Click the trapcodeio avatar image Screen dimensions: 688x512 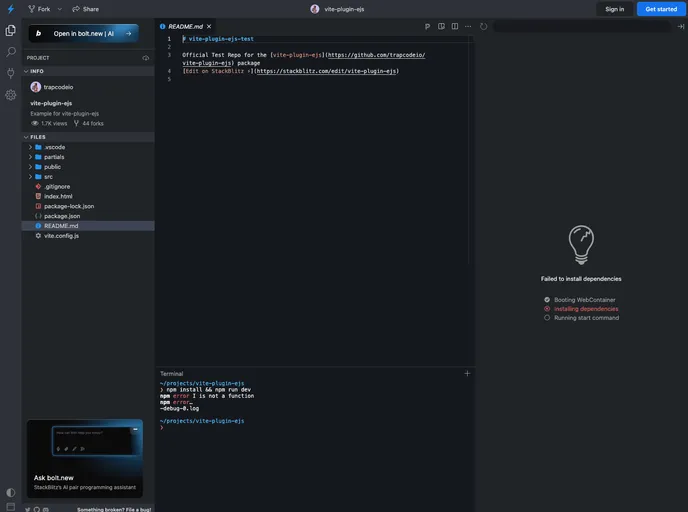click(36, 87)
